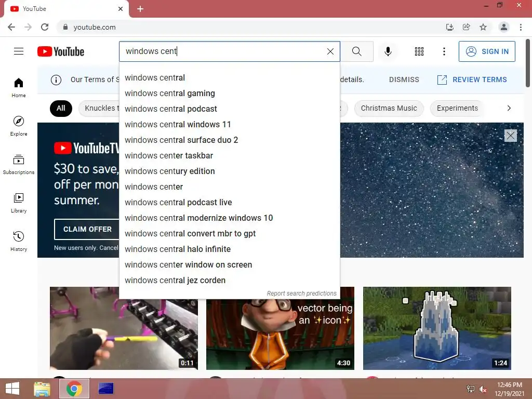
Task: Open Library in the sidebar
Action: tap(19, 203)
